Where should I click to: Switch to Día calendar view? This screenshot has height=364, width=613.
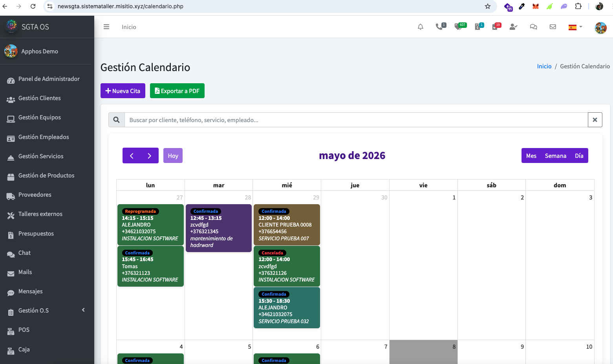click(x=579, y=155)
